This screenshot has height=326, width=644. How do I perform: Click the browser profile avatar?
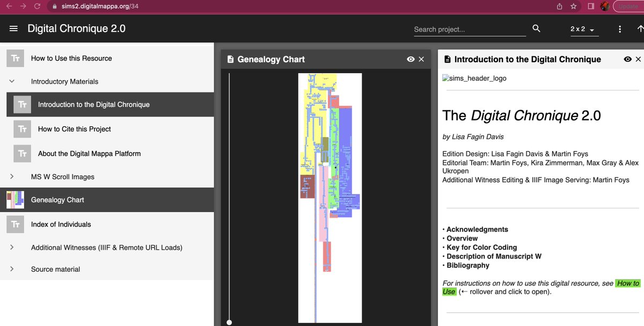[x=605, y=6]
